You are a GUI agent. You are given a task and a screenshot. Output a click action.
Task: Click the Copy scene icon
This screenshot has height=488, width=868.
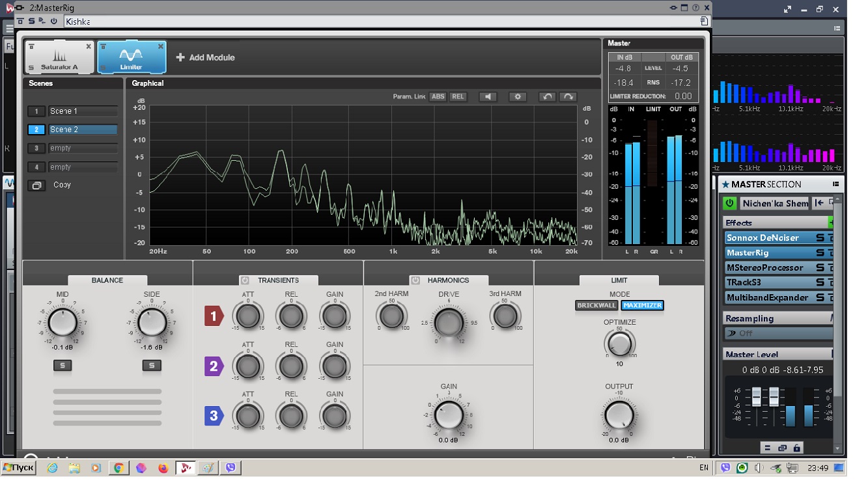(x=36, y=185)
